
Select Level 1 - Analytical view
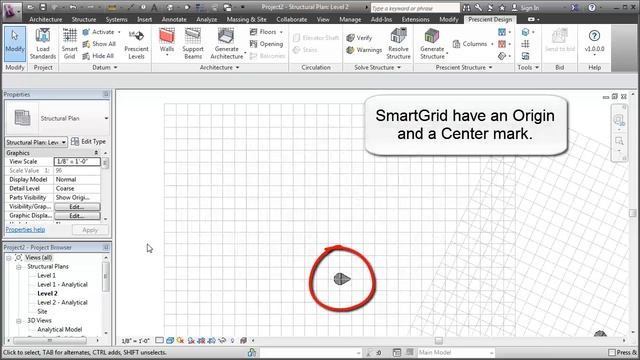[x=62, y=284]
